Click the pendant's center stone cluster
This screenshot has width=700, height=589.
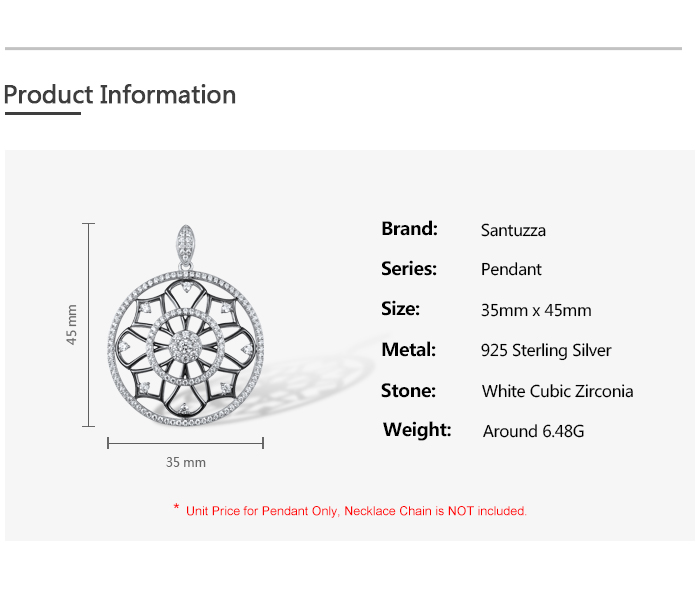pyautogui.click(x=185, y=347)
